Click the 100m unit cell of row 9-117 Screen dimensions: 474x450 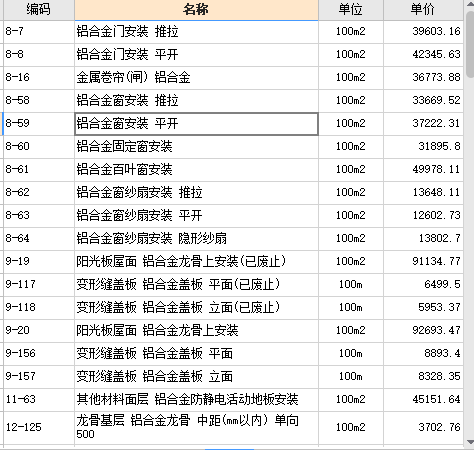pos(351,285)
